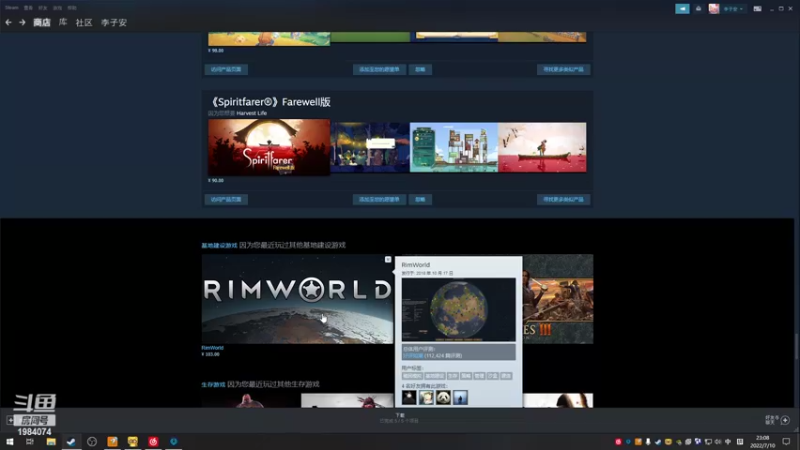Ignore the Spiritfarer recommendation
800x450 pixels.
420,199
